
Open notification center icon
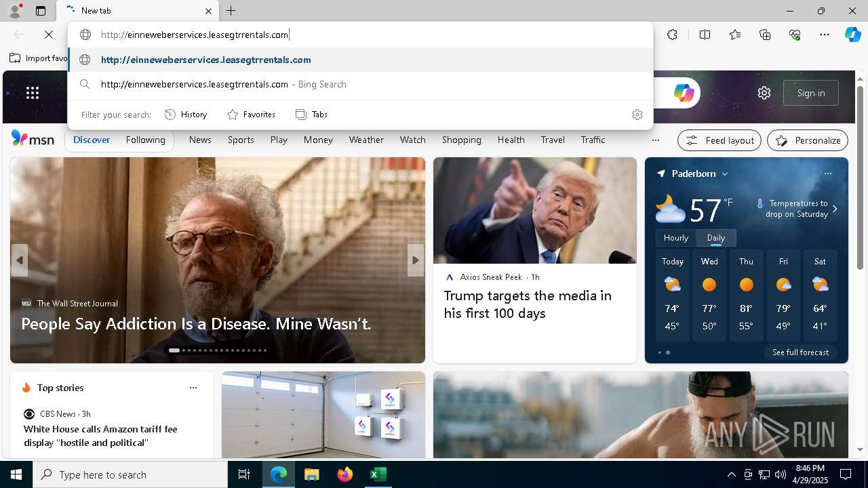[846, 474]
